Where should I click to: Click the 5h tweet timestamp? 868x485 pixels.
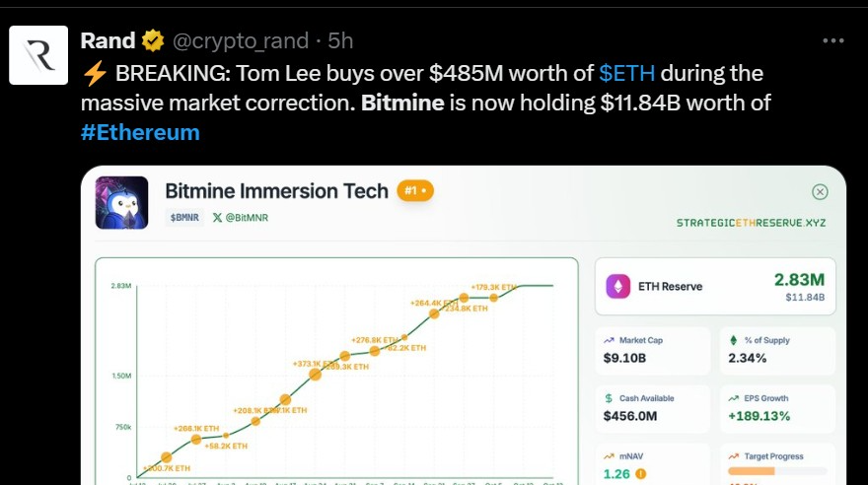(x=340, y=41)
